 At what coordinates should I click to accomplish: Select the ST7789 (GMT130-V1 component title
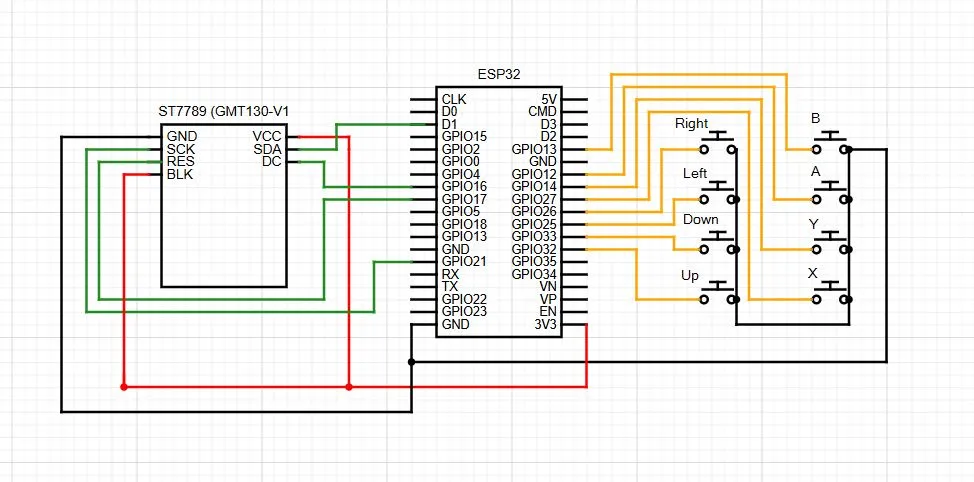[x=224, y=112]
